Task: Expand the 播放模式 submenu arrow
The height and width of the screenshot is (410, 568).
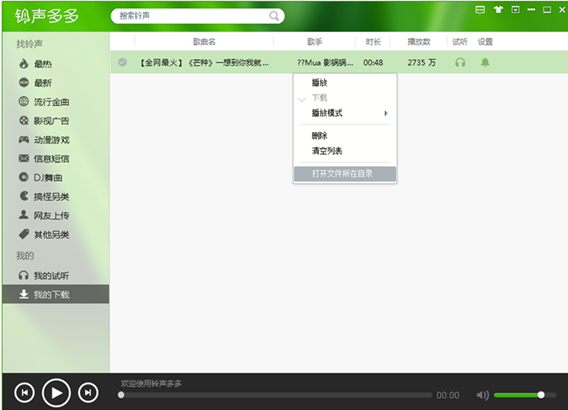Action: [x=386, y=113]
